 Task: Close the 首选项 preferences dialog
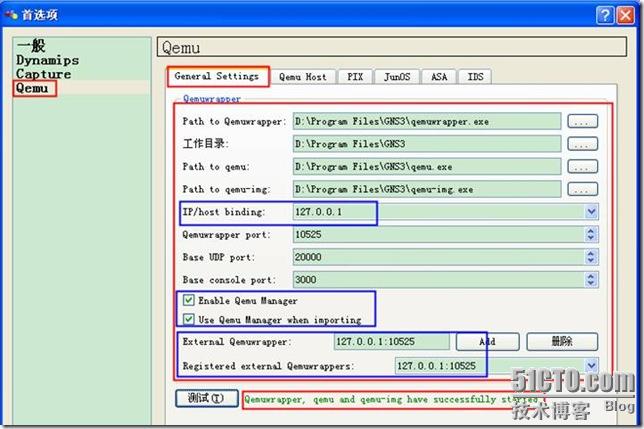click(x=626, y=15)
